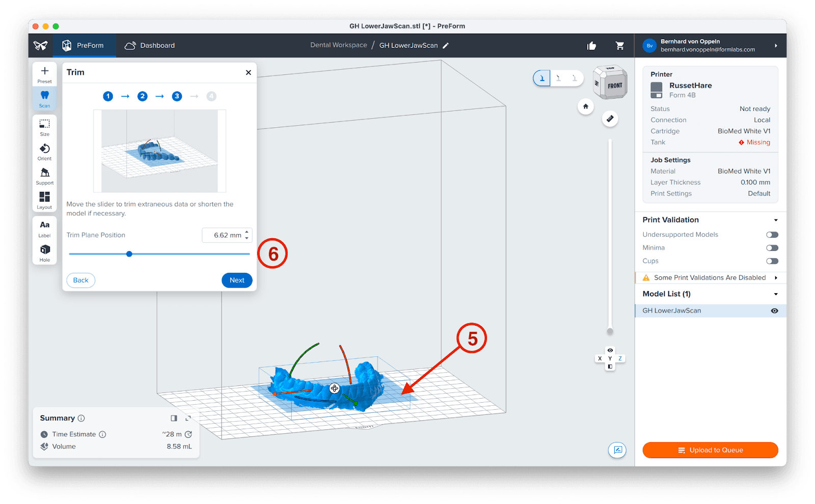Enable Undersupported Models validation
This screenshot has width=815, height=504.
click(x=772, y=235)
